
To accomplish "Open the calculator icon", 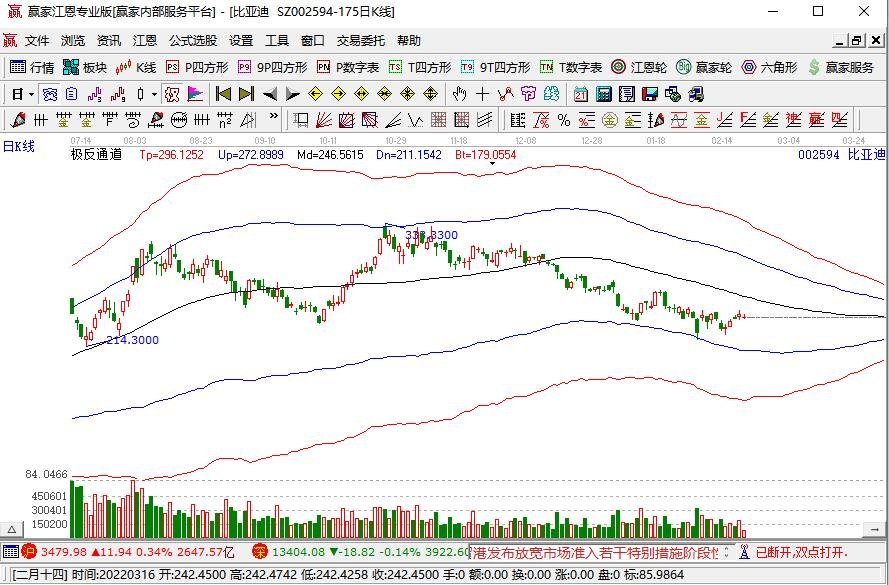I will click(x=604, y=94).
